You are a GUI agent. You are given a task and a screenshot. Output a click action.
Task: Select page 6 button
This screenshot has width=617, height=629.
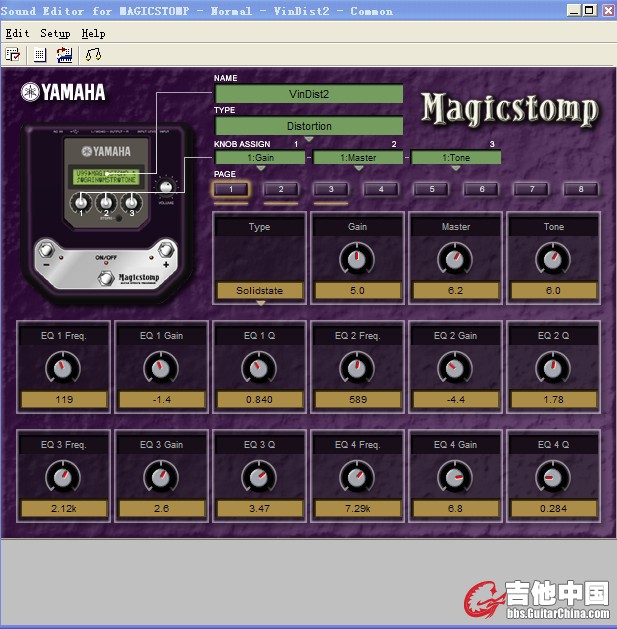click(x=481, y=189)
